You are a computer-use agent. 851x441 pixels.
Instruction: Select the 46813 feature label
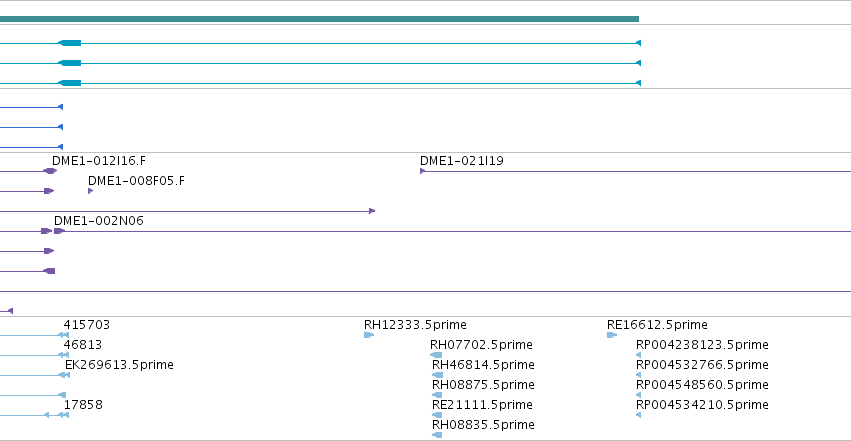click(83, 345)
